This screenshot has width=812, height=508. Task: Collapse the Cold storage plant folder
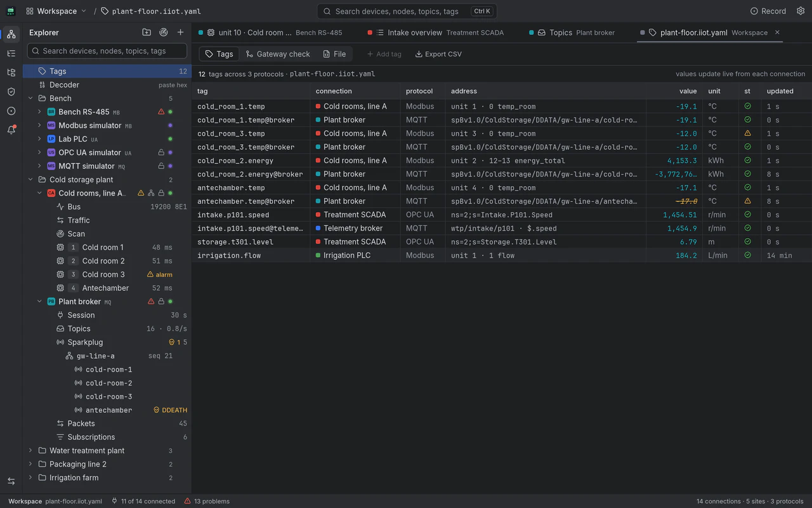click(30, 180)
